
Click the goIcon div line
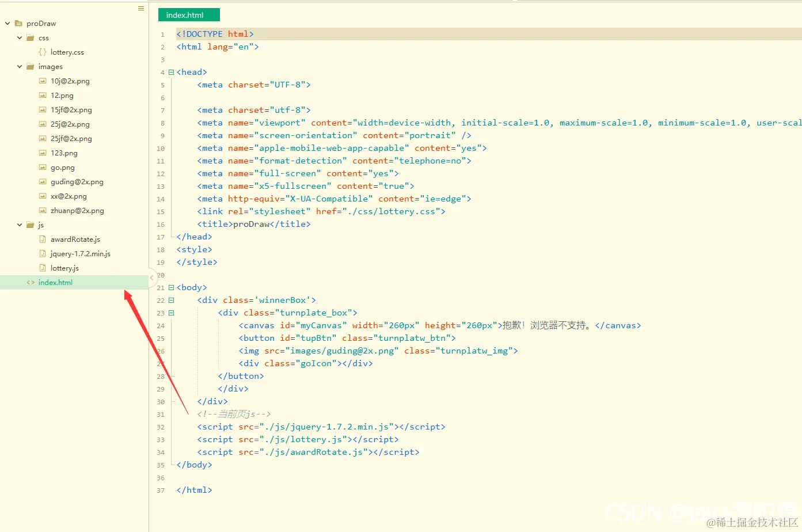coord(306,364)
